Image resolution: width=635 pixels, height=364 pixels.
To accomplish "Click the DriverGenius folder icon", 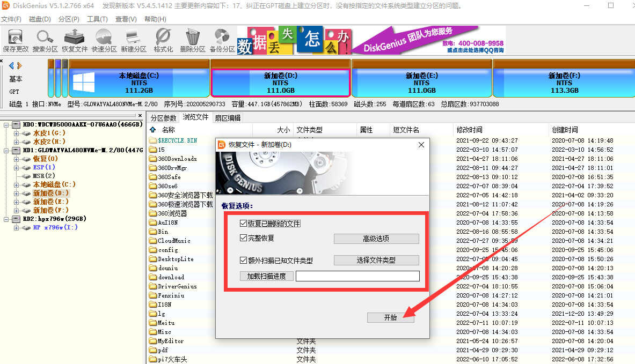I will click(152, 286).
